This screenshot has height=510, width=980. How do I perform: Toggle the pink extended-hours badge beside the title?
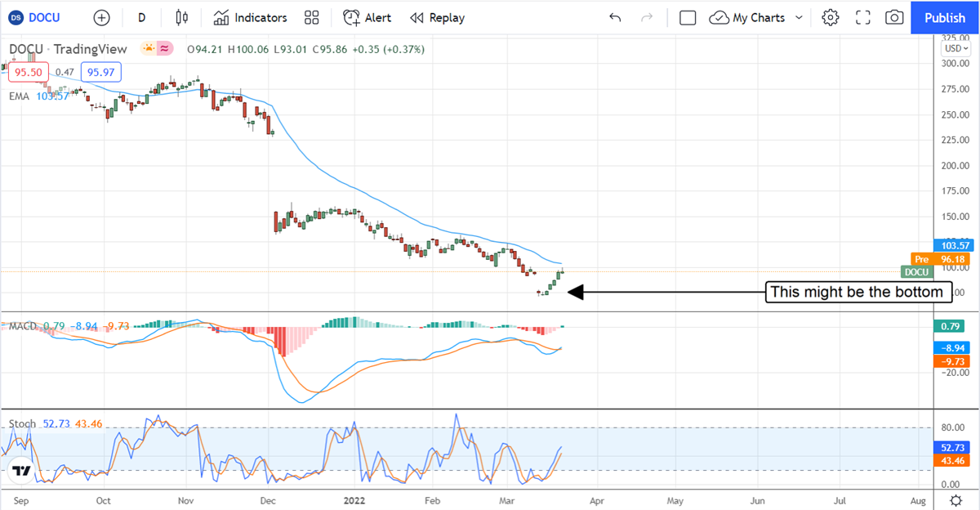point(166,49)
